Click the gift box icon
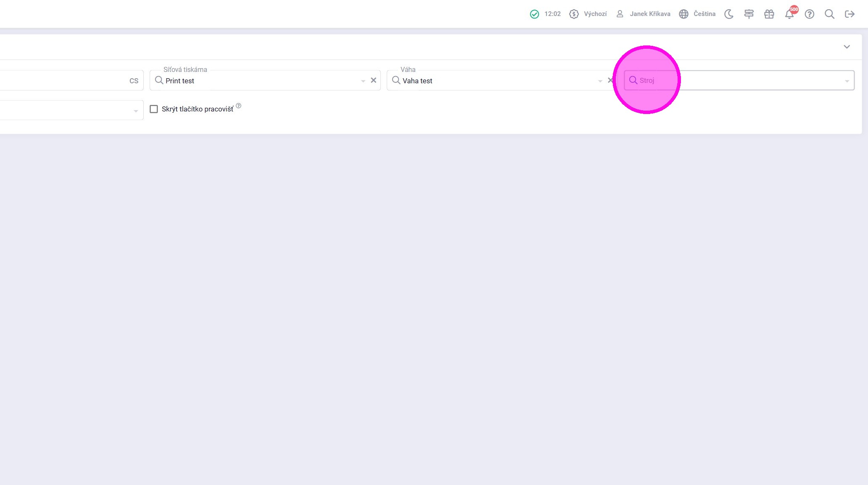The width and height of the screenshot is (868, 485). click(769, 14)
